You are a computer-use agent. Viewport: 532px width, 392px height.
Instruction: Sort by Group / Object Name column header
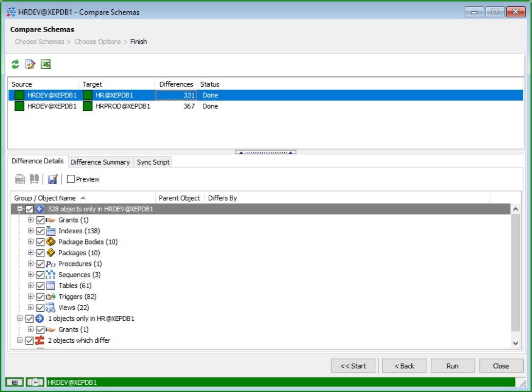[x=83, y=198]
